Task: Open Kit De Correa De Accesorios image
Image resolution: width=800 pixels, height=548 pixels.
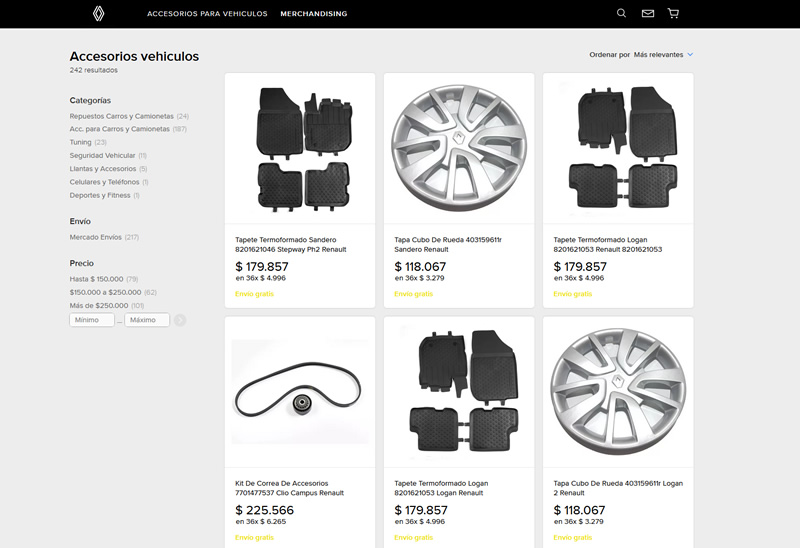Action: pos(300,392)
